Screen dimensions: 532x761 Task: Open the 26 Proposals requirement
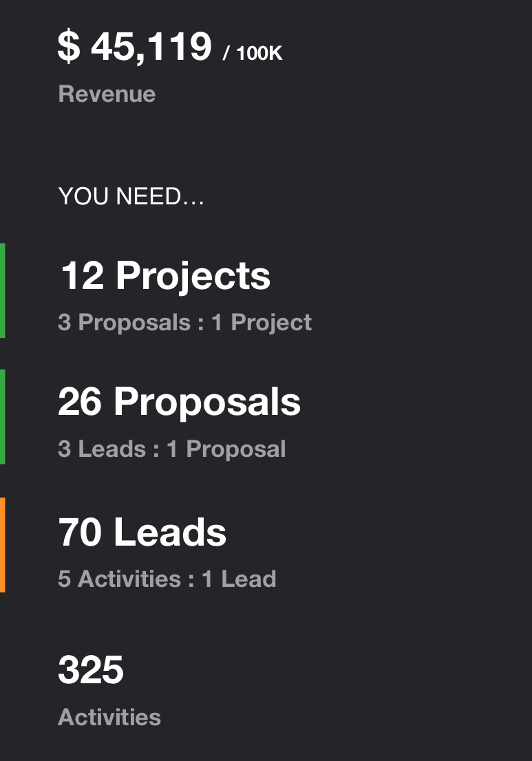click(179, 401)
